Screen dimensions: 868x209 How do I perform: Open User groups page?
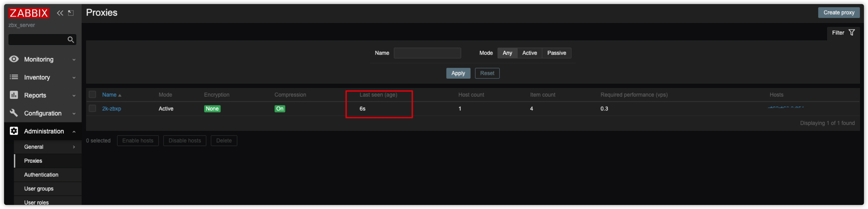48,189
